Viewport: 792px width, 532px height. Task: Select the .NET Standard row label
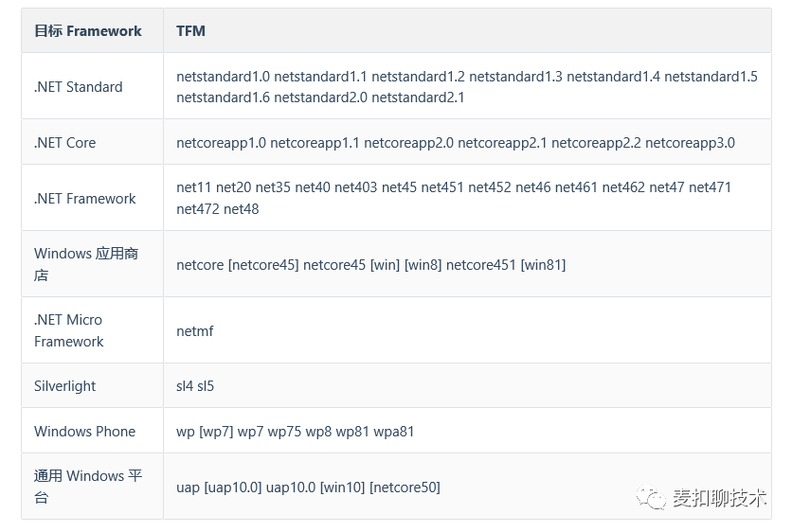click(x=79, y=87)
